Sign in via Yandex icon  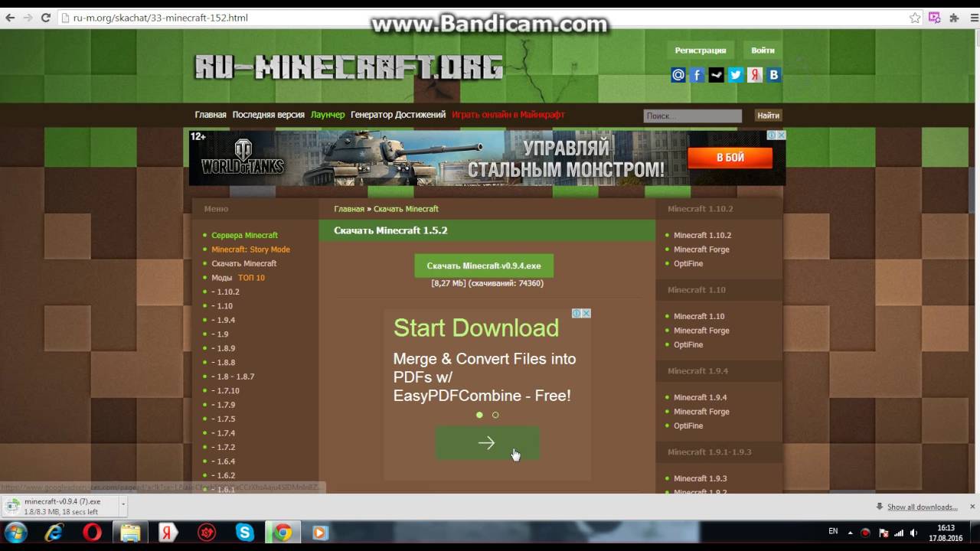[755, 74]
